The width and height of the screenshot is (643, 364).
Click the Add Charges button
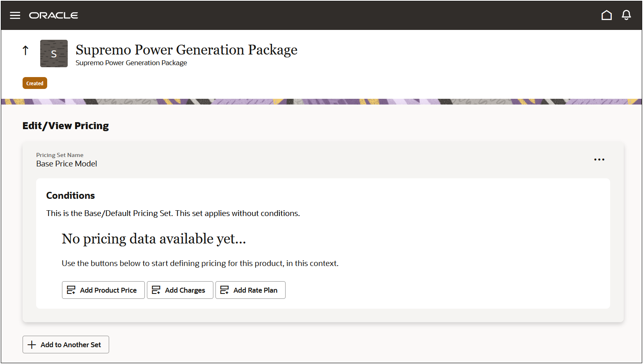(x=180, y=290)
